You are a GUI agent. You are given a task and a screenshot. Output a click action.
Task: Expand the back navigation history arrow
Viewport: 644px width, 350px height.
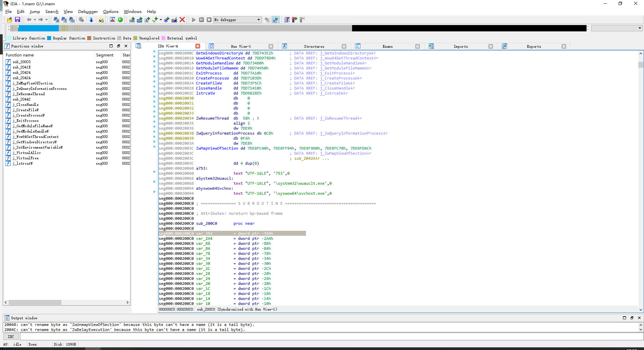pos(35,20)
